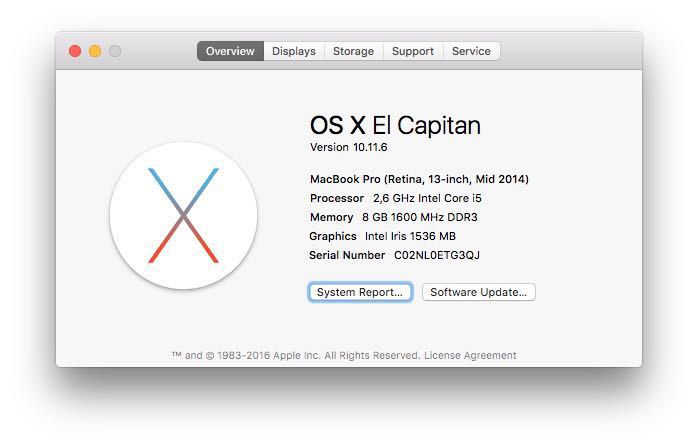The width and height of the screenshot is (698, 447).
Task: Click the System Report... button
Action: [x=360, y=292]
